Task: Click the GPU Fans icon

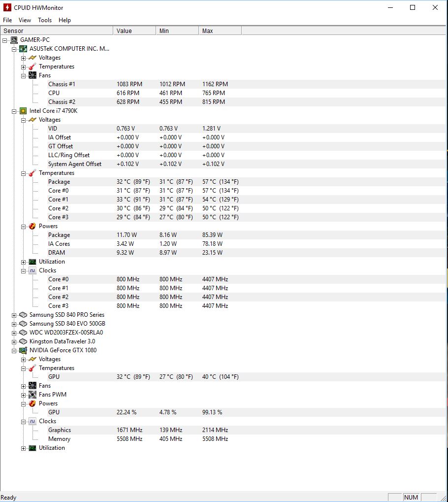Action: 32,386
